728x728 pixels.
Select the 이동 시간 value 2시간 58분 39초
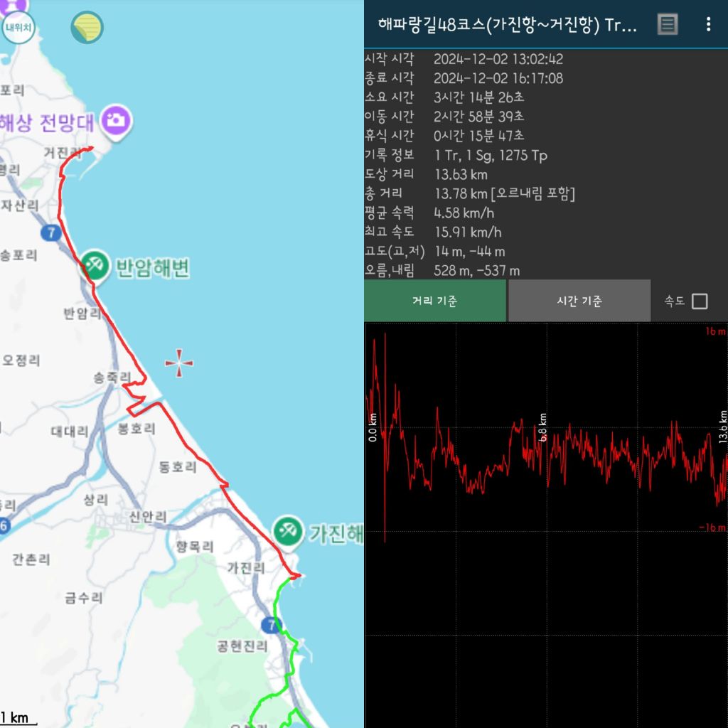(478, 116)
